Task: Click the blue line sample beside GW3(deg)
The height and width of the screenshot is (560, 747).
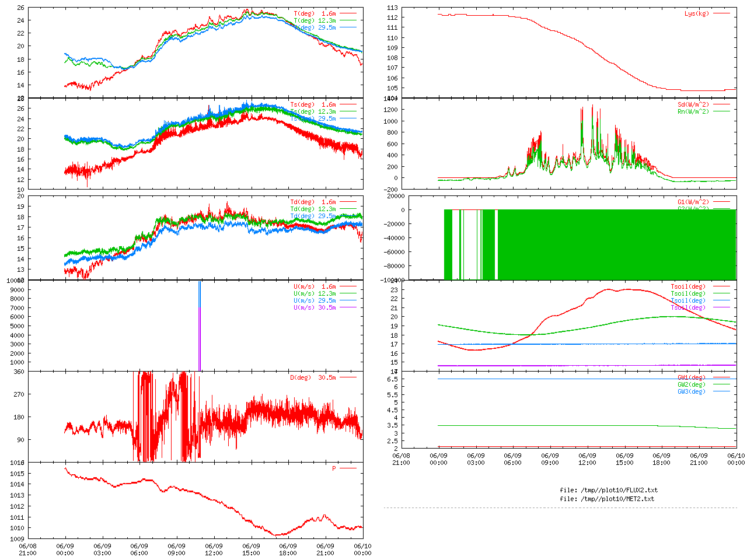Action: point(721,392)
